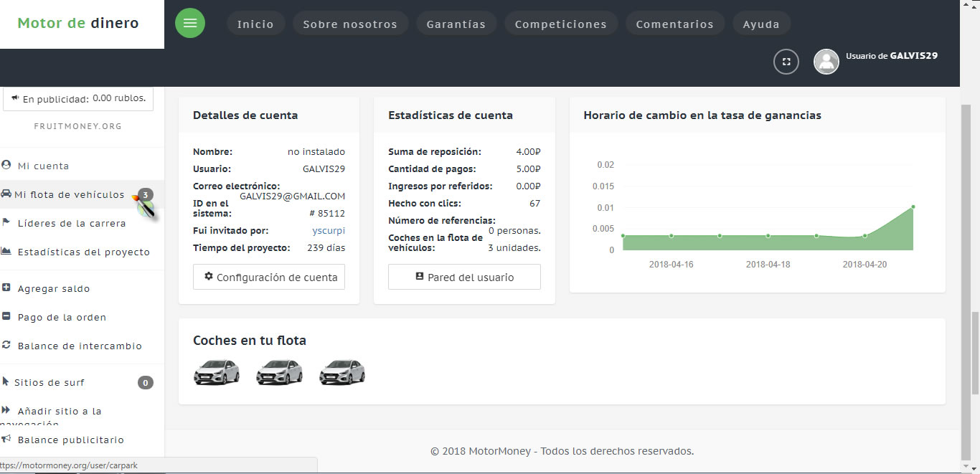Click Cantidad de pagos value 5.00₽
The height and width of the screenshot is (474, 980).
point(528,169)
